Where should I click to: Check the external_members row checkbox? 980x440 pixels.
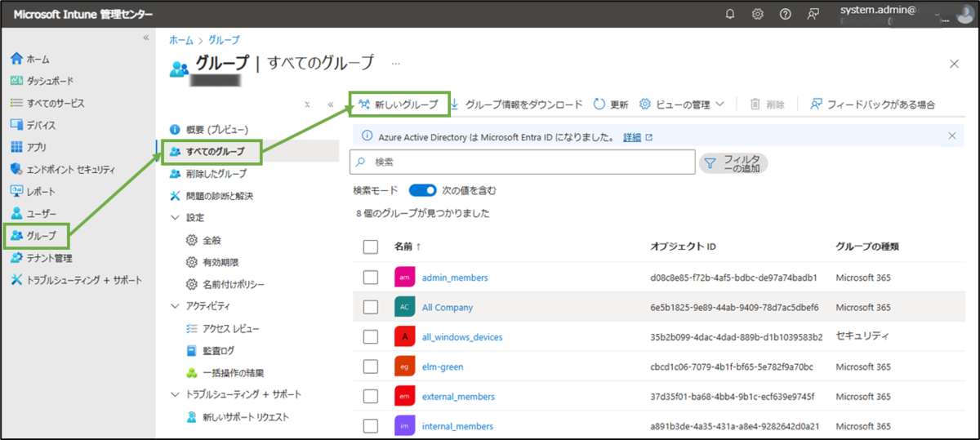(x=371, y=396)
